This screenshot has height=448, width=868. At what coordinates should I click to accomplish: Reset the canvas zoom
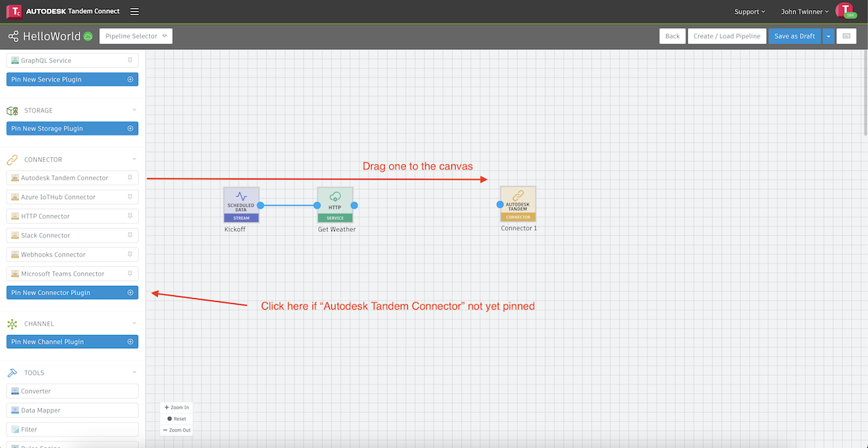[176, 418]
